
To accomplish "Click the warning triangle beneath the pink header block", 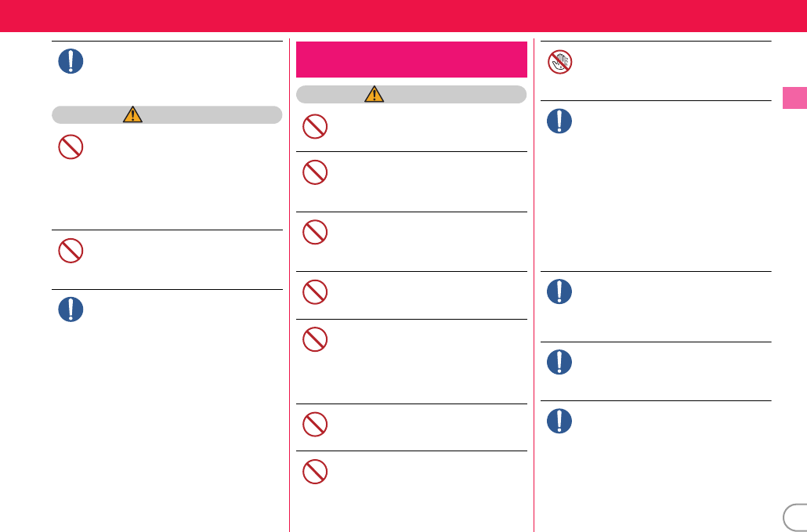I will click(375, 94).
